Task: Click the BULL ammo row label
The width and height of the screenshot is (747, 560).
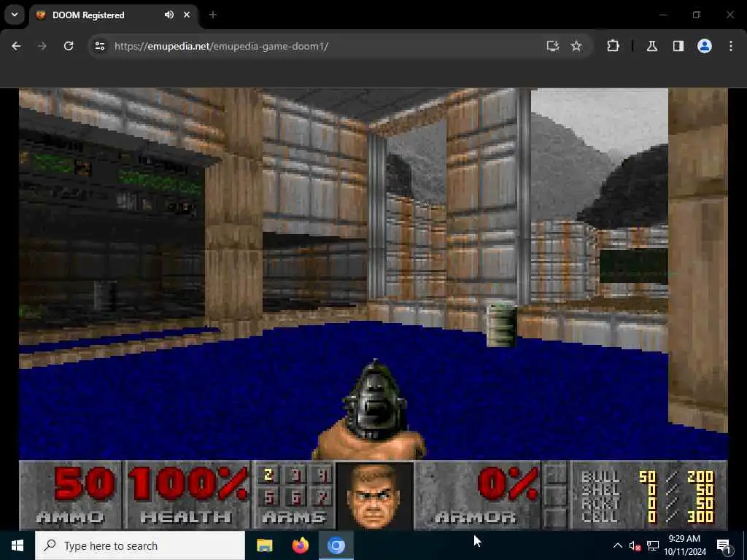Action: pyautogui.click(x=600, y=476)
